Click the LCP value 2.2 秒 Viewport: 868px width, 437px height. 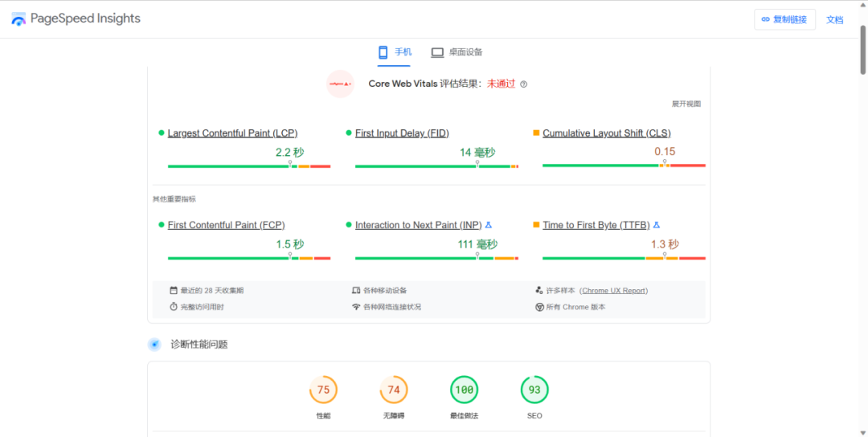point(290,153)
